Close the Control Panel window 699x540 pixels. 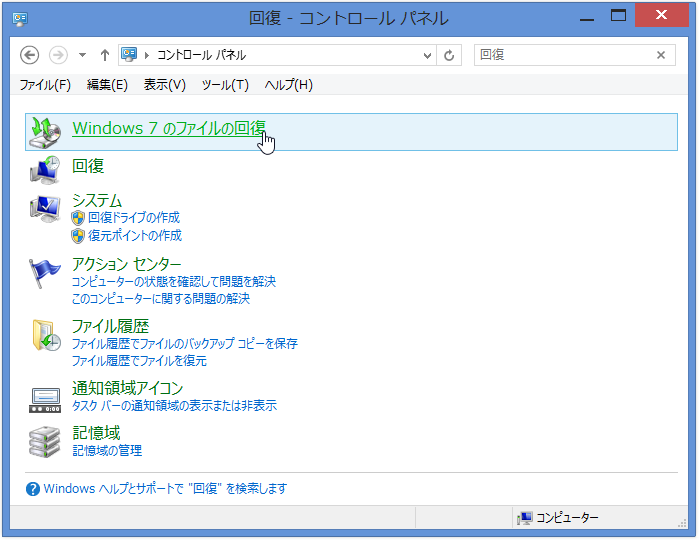tap(662, 16)
